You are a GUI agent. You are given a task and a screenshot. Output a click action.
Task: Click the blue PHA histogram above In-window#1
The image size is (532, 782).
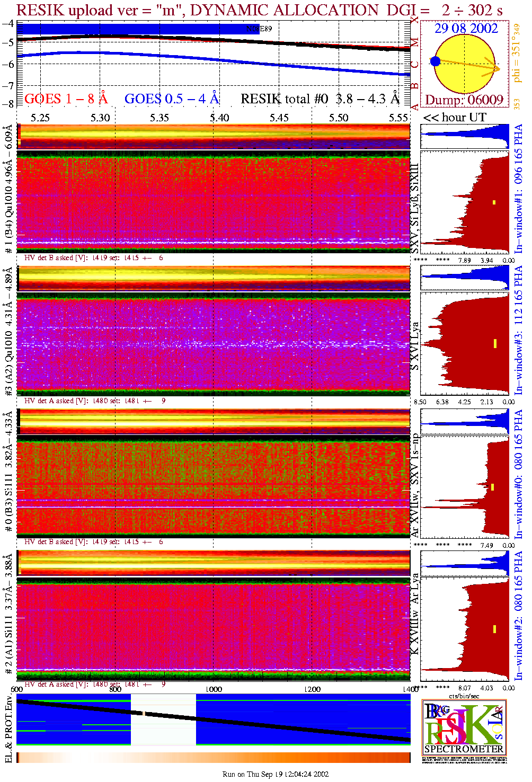pyautogui.click(x=465, y=136)
